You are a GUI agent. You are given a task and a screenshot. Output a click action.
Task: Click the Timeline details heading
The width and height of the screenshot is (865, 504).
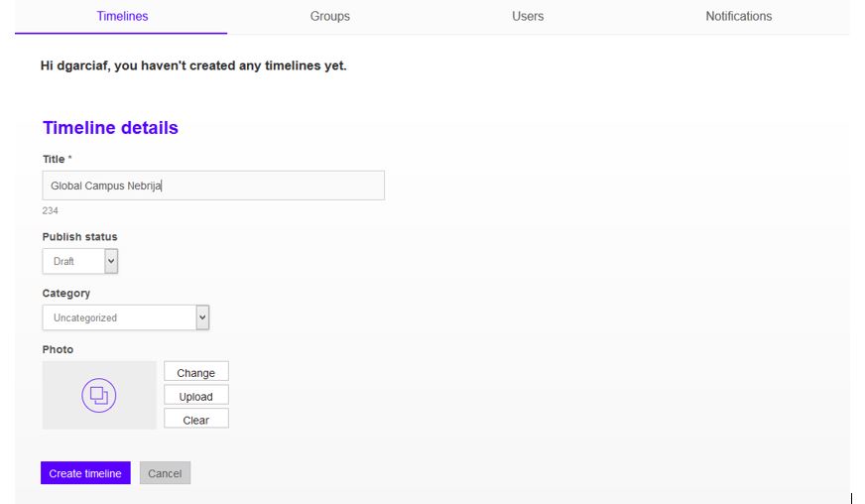110,128
